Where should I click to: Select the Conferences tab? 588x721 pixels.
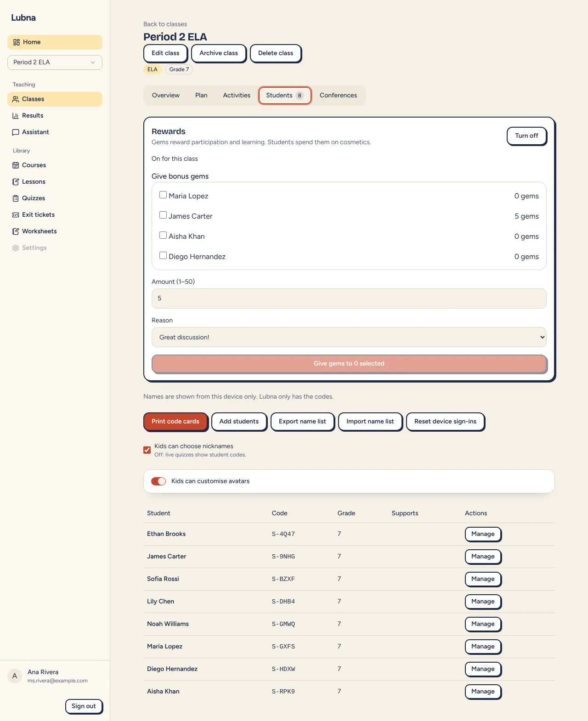[x=338, y=96]
